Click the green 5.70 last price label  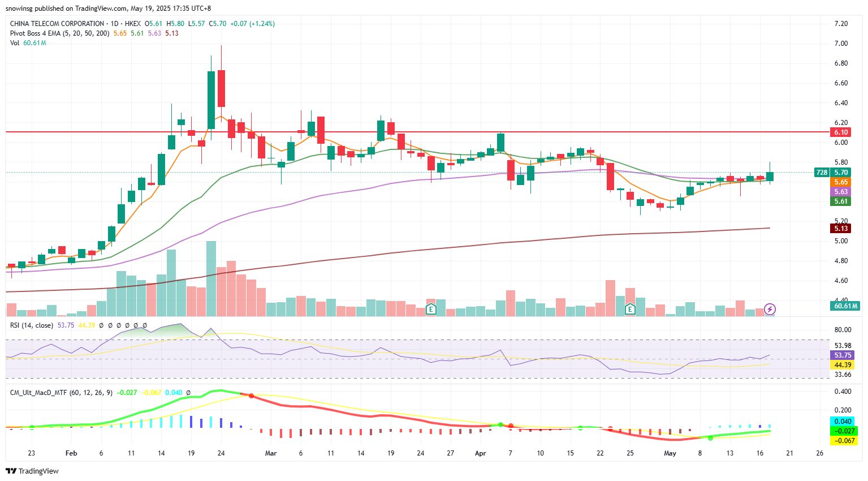point(841,173)
